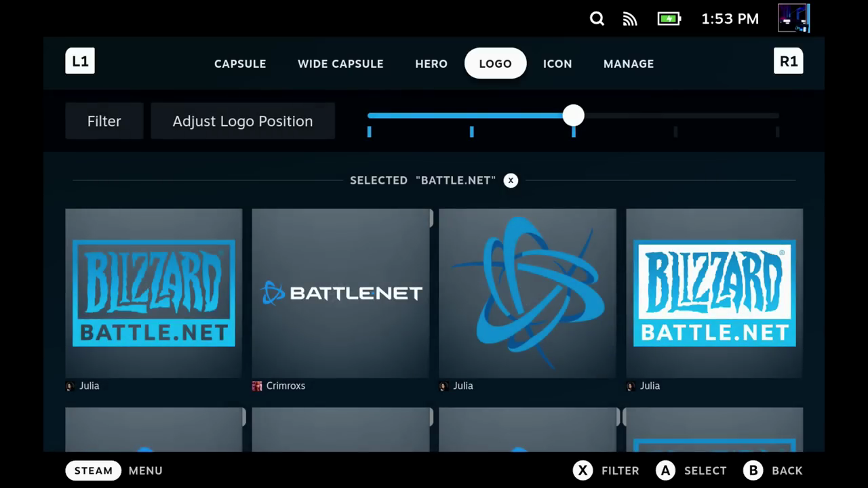Click Adjust Logo Position button

click(x=243, y=121)
